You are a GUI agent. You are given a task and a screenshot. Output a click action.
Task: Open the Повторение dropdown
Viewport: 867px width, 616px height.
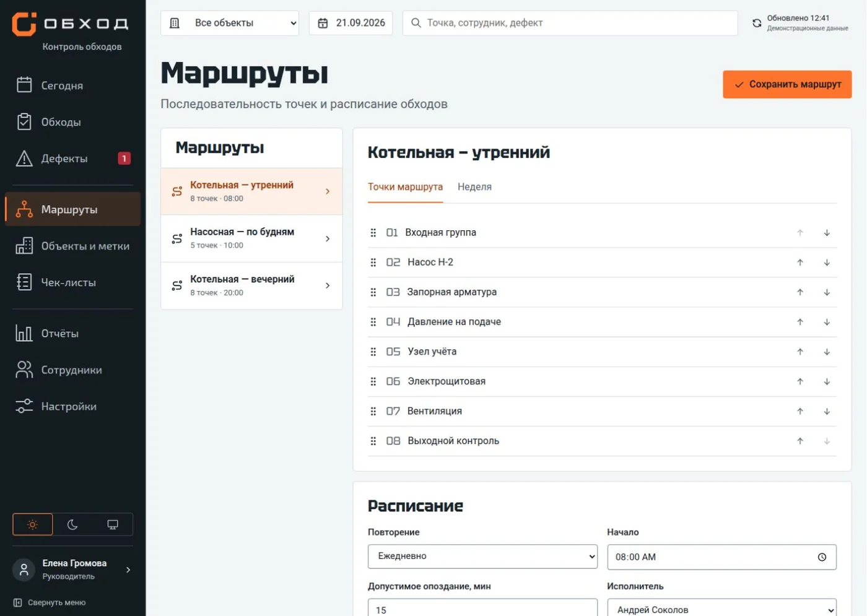click(x=482, y=556)
